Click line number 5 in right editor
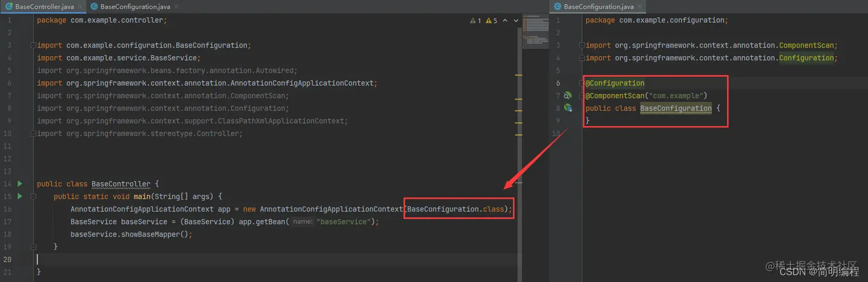 point(557,70)
